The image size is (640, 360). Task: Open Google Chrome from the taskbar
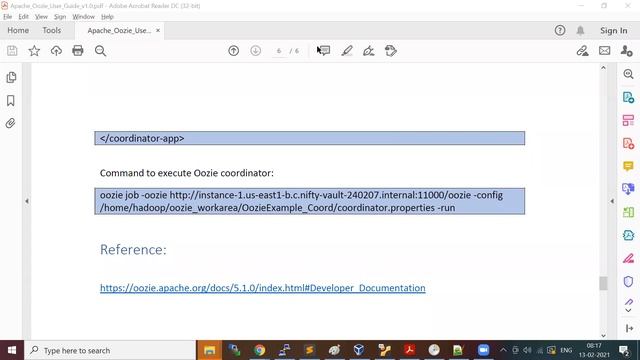point(259,350)
